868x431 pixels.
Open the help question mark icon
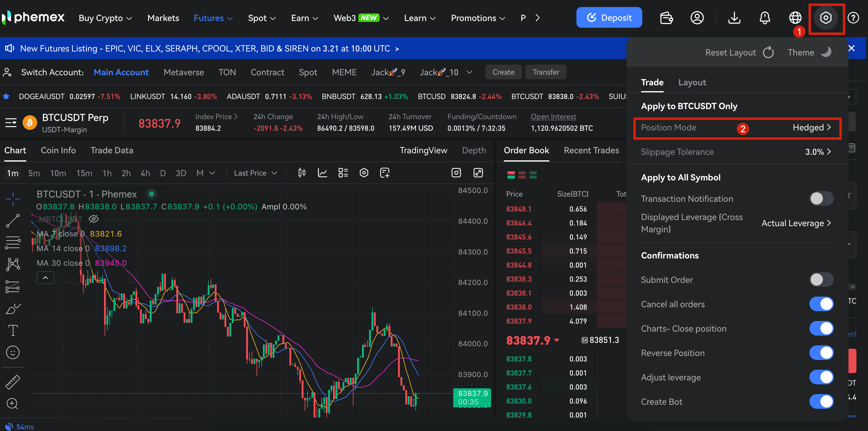853,18
